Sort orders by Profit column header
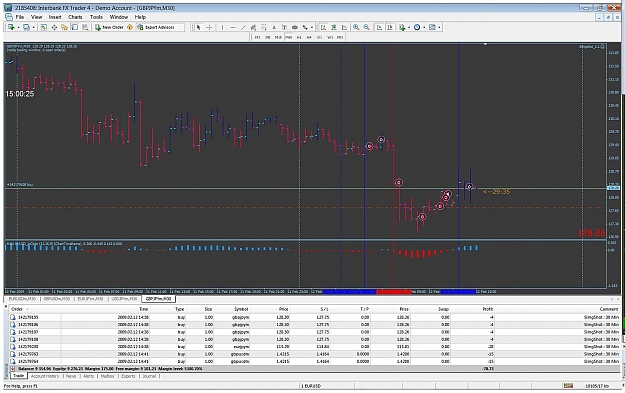The width and height of the screenshot is (625, 393). pyautogui.click(x=488, y=309)
